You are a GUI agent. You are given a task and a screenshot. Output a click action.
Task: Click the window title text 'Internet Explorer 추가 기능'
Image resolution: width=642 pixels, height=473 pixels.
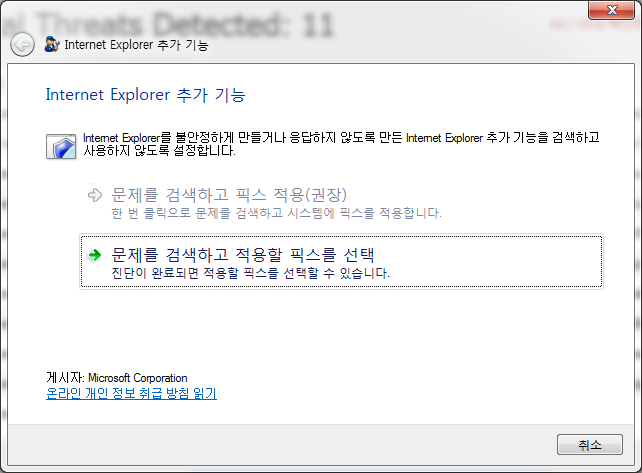(136, 45)
